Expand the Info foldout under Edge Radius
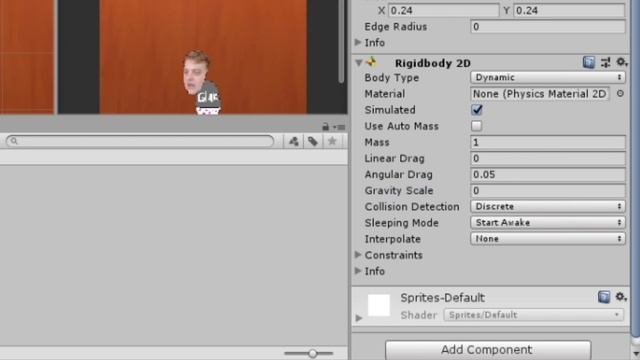 pos(358,42)
